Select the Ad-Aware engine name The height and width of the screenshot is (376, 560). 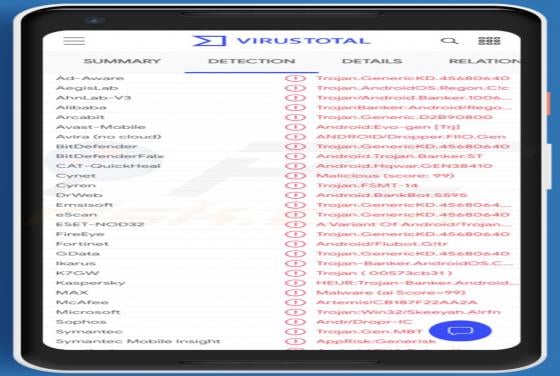pyautogui.click(x=90, y=78)
